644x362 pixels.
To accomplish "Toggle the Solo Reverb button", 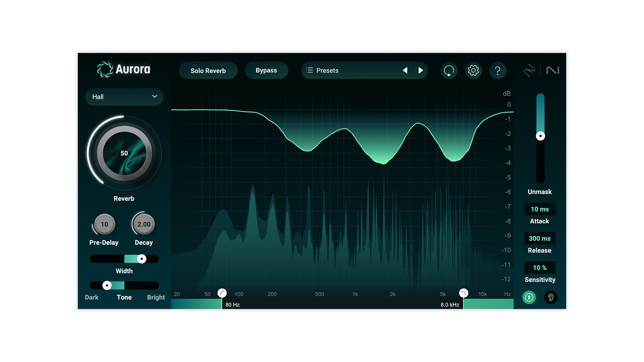I will [x=208, y=70].
